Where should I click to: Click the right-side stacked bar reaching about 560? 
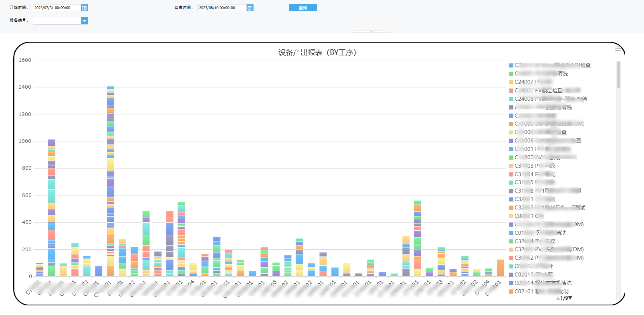[x=418, y=238]
